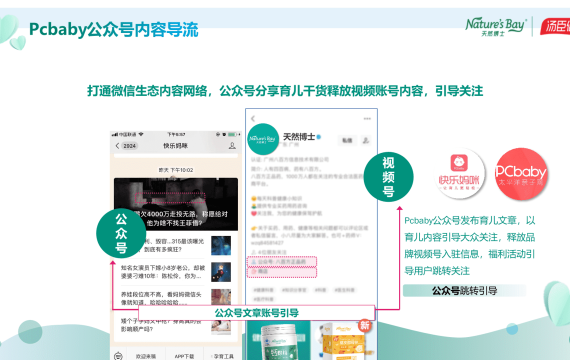Open the green calcium bottle product video thumbnail

[279, 340]
